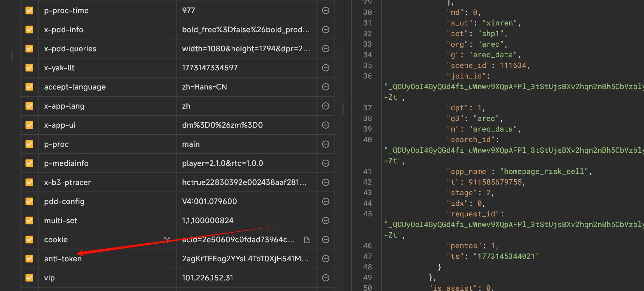Delete the pdd-config header row
This screenshot has height=291, width=644.
click(x=326, y=202)
